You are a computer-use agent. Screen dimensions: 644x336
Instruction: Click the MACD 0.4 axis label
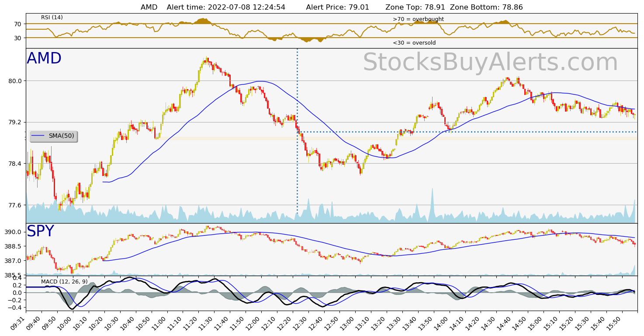(18, 278)
